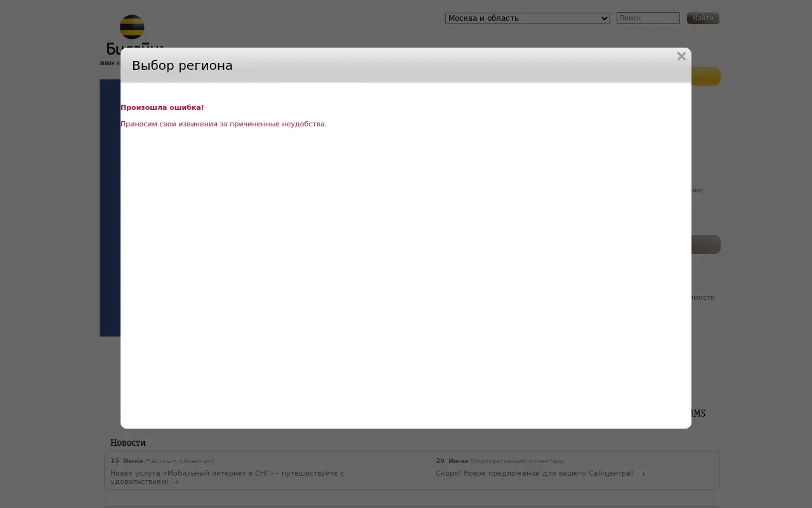Click the Beeline striped logo

(x=132, y=27)
